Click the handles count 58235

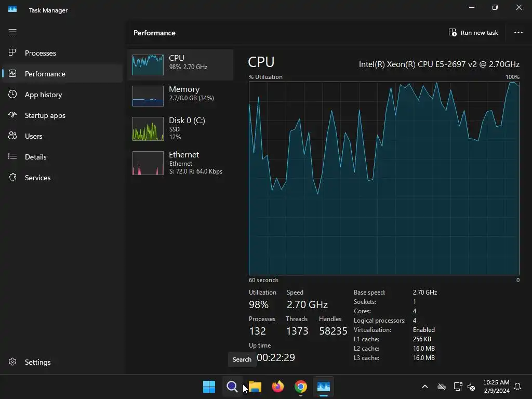click(333, 331)
